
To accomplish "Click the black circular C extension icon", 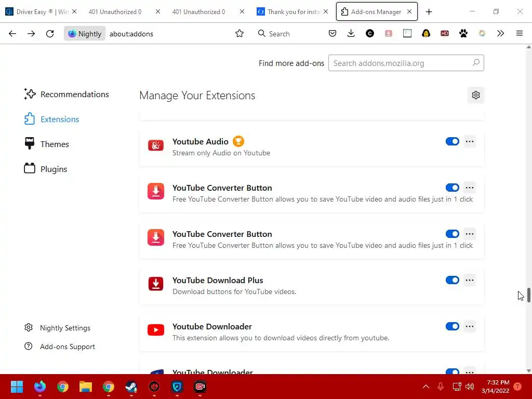I will tap(370, 33).
